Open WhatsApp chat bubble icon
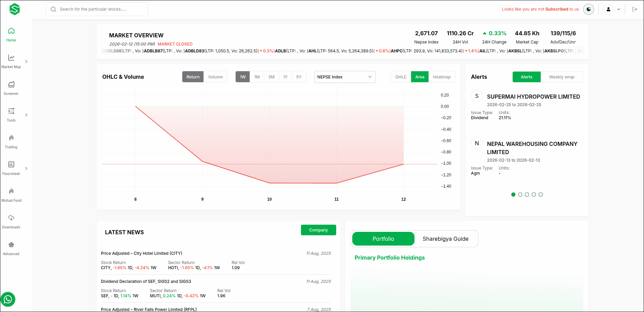This screenshot has width=644, height=312. pyautogui.click(x=8, y=299)
